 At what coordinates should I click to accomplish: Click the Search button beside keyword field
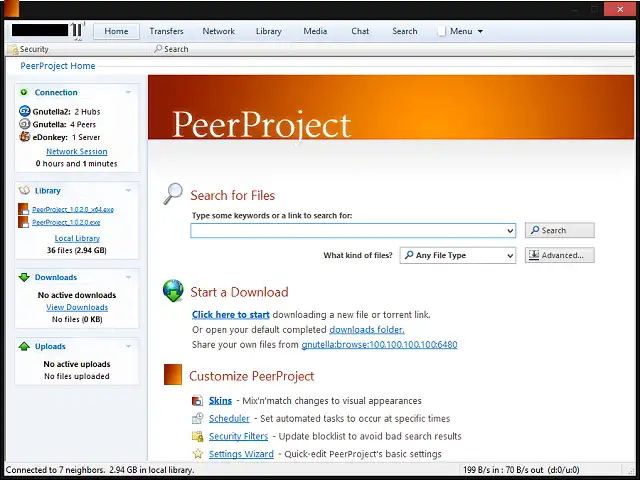[x=560, y=230]
